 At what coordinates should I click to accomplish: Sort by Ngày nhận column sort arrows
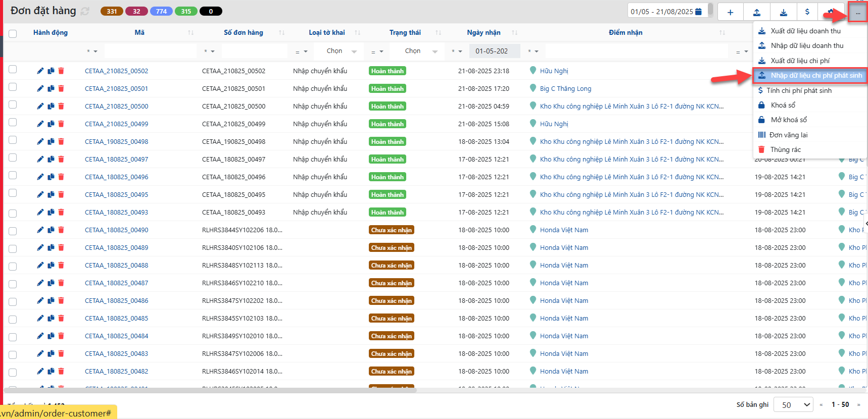514,32
